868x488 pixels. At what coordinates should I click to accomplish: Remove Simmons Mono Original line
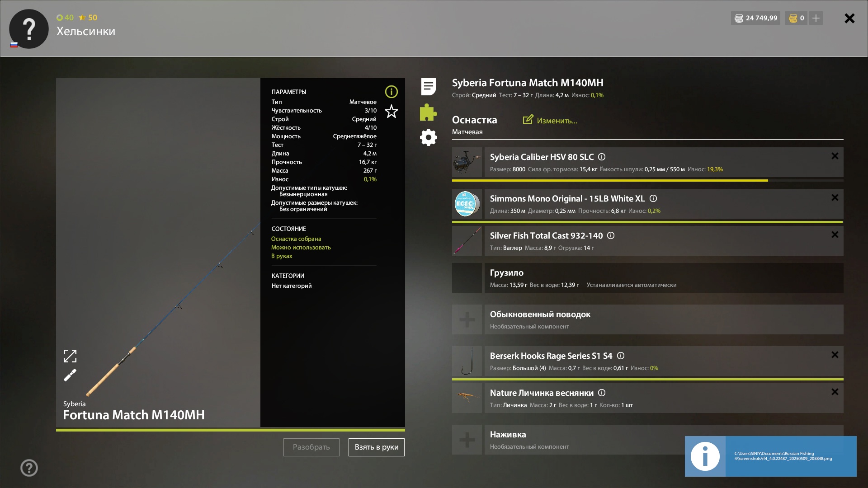point(835,197)
